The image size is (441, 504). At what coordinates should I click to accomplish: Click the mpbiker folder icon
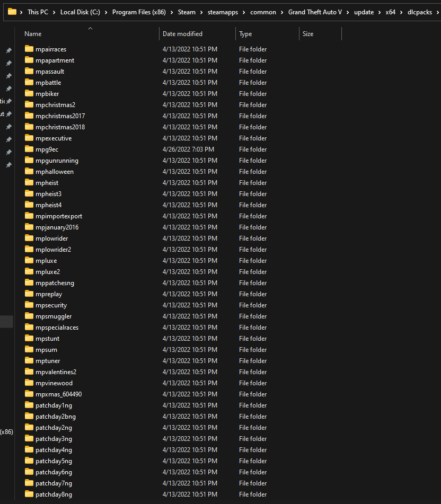(x=29, y=93)
